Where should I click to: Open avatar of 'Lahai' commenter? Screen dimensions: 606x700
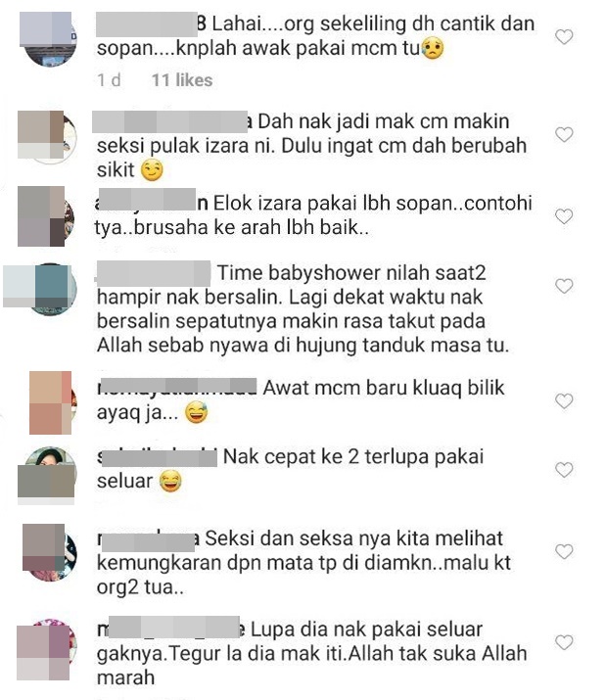48,39
